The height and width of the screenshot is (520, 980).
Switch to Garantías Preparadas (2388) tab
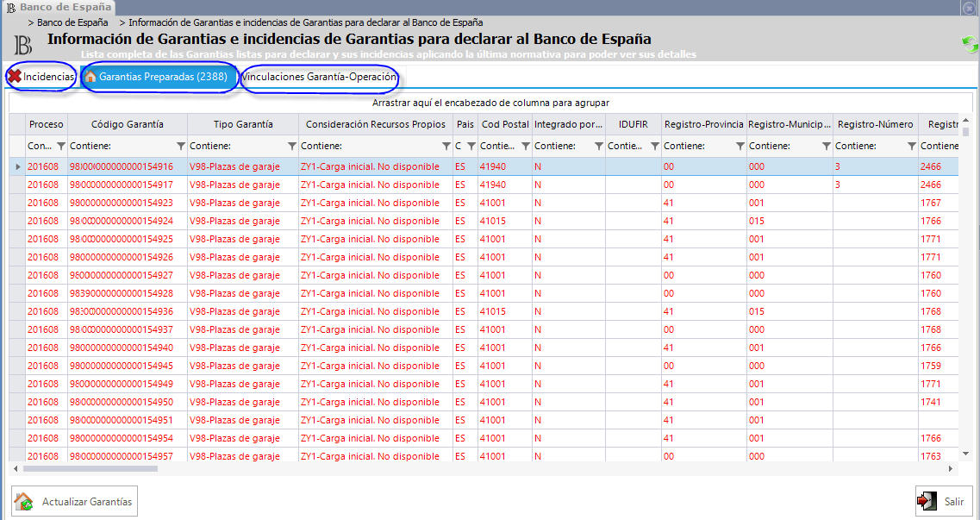(x=160, y=77)
